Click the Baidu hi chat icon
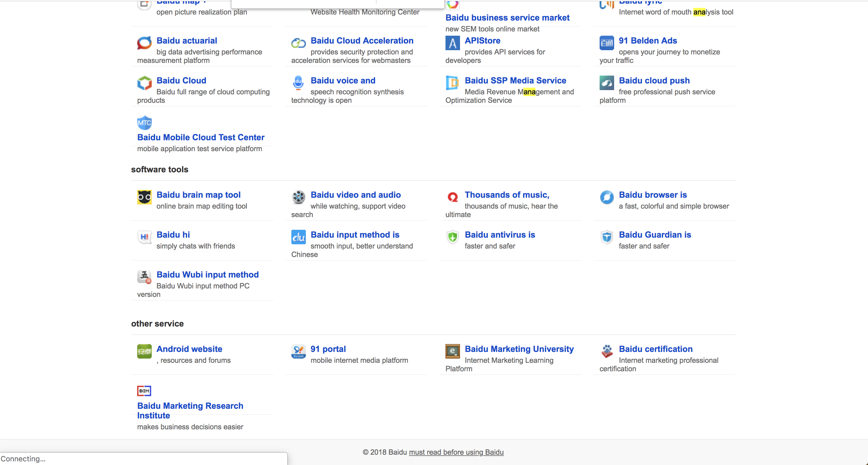868x465 pixels. coord(144,237)
